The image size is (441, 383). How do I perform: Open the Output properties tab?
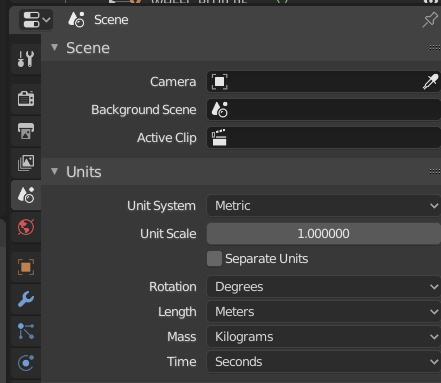click(26, 131)
